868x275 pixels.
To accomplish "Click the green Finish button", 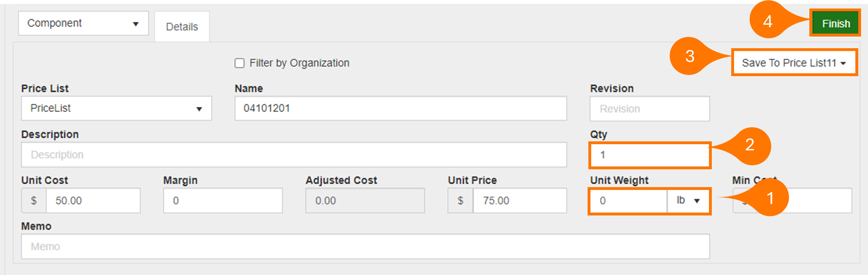I will [835, 23].
